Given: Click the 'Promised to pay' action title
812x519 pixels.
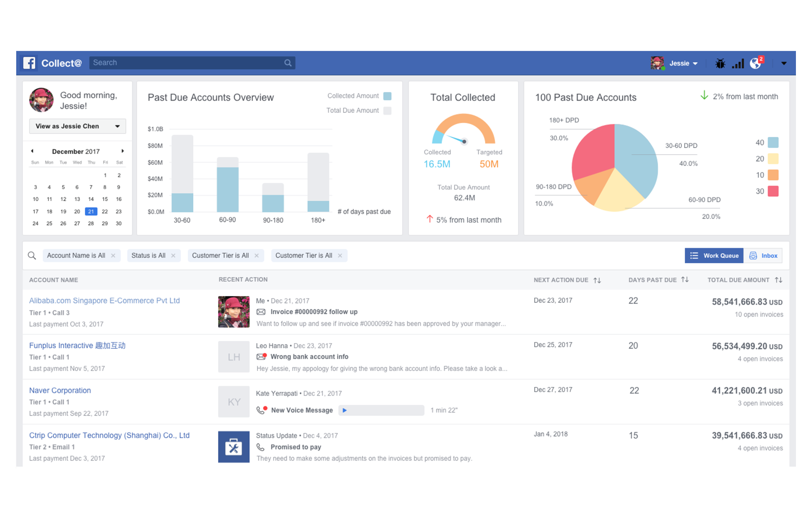Looking at the screenshot, I should (x=296, y=447).
